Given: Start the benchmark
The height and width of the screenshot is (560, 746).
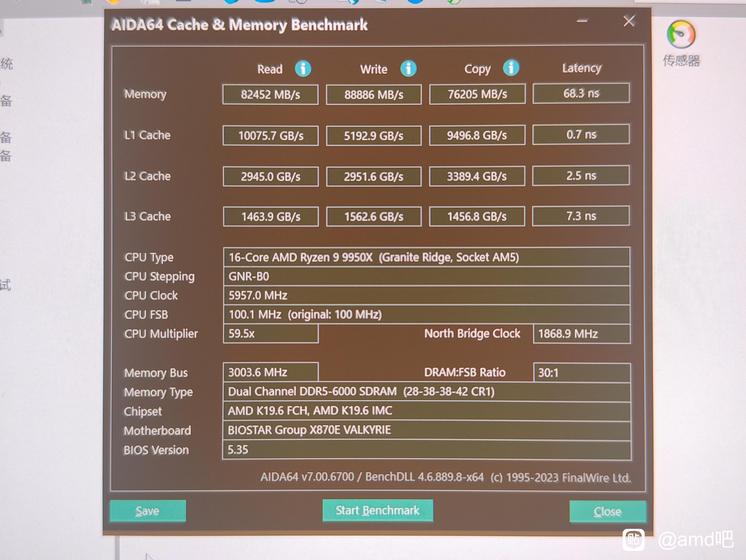Looking at the screenshot, I should point(378,510).
